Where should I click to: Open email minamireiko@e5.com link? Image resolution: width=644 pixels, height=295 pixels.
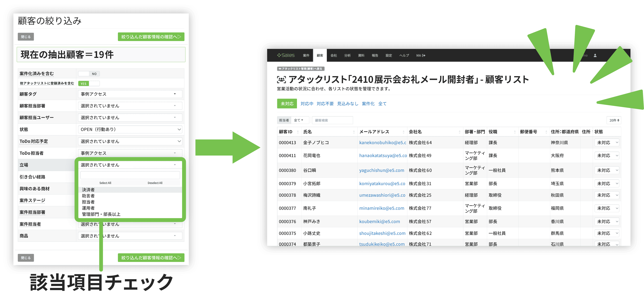click(x=382, y=208)
